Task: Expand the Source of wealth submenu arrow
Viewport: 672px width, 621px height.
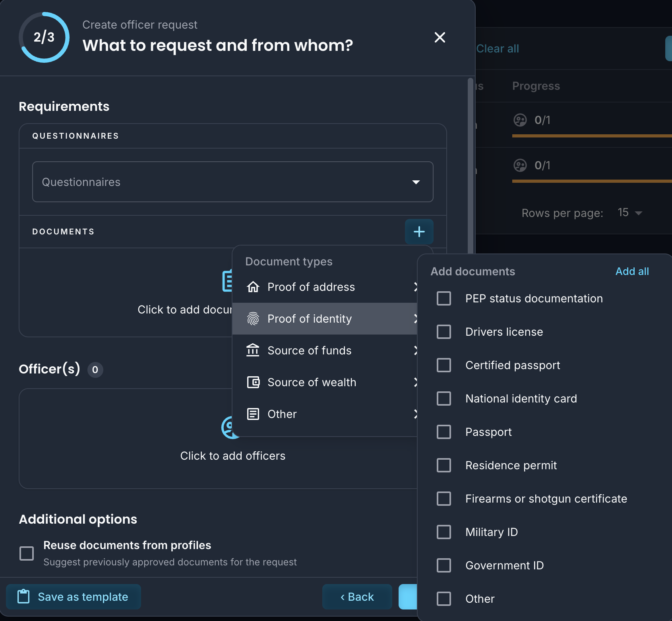Action: pyautogui.click(x=415, y=382)
